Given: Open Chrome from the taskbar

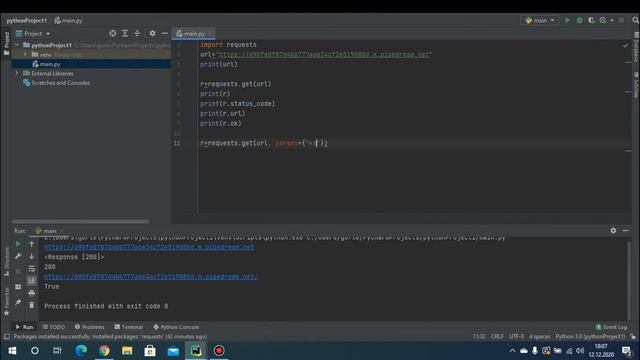Looking at the screenshot, I should (104, 351).
